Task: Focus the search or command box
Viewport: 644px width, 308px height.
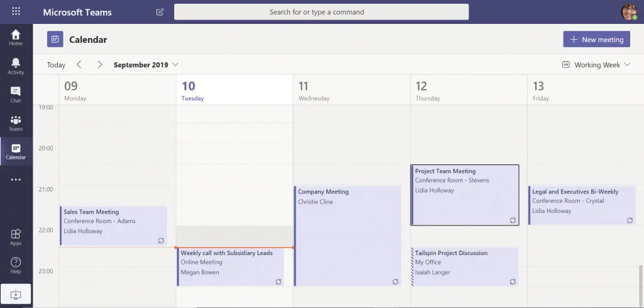Action: [x=321, y=12]
